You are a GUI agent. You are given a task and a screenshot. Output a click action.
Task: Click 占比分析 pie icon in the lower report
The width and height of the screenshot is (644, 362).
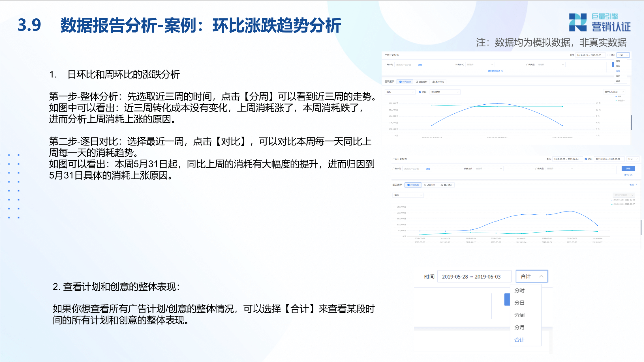[x=425, y=185]
